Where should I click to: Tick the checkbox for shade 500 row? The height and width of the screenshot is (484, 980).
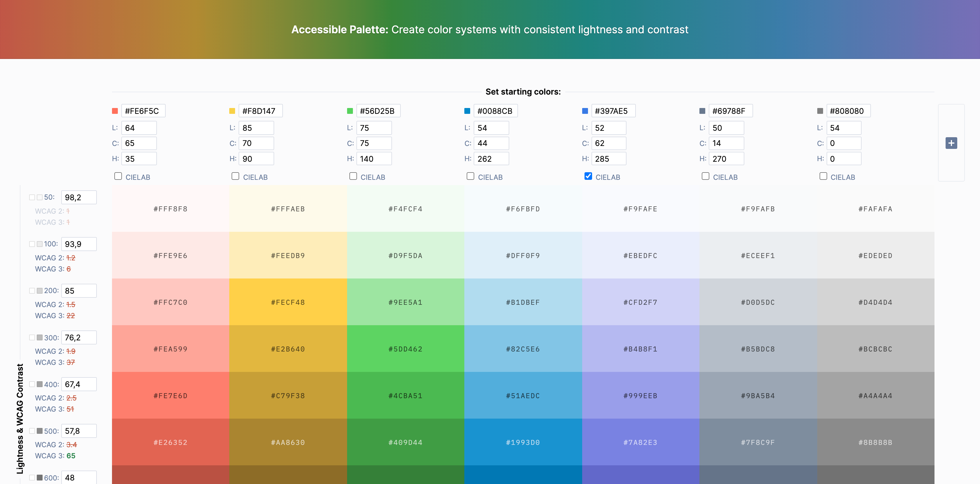[32, 431]
